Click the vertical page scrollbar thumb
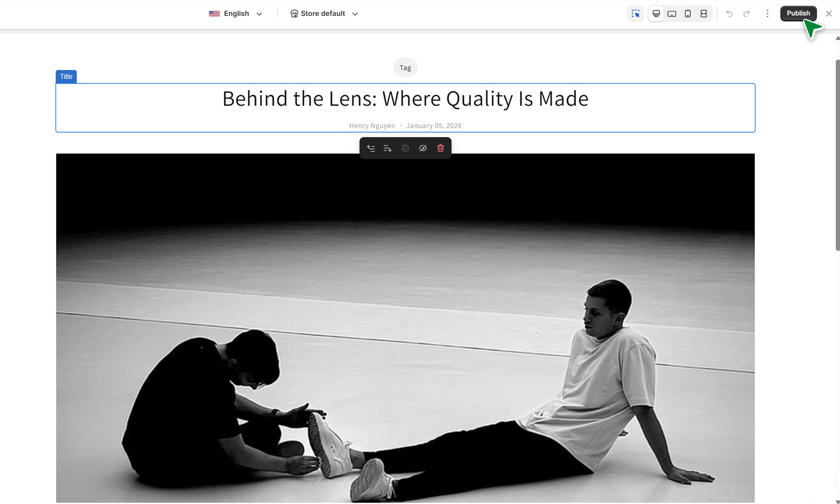The height and width of the screenshot is (504, 840). (x=837, y=155)
